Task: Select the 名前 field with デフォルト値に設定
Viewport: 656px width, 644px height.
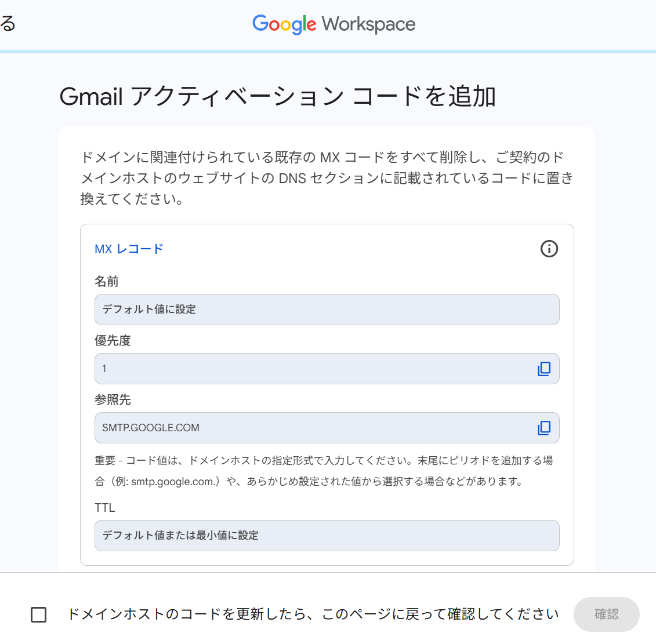Action: (x=327, y=310)
